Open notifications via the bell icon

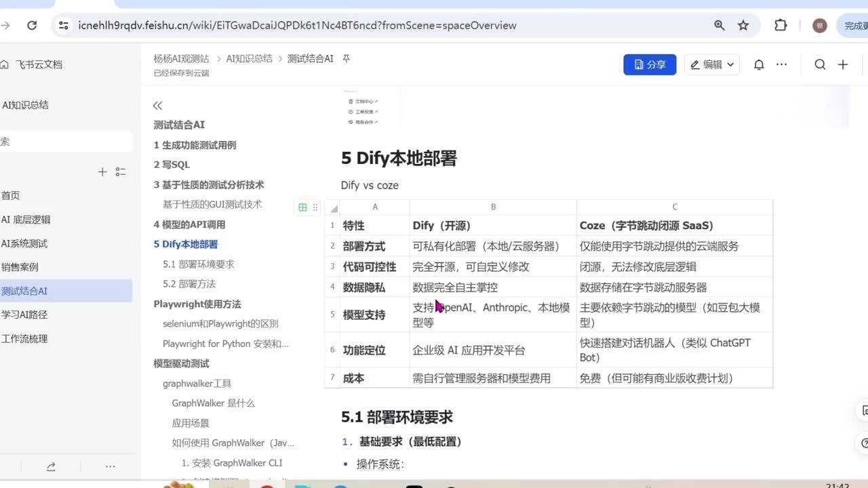[x=758, y=64]
